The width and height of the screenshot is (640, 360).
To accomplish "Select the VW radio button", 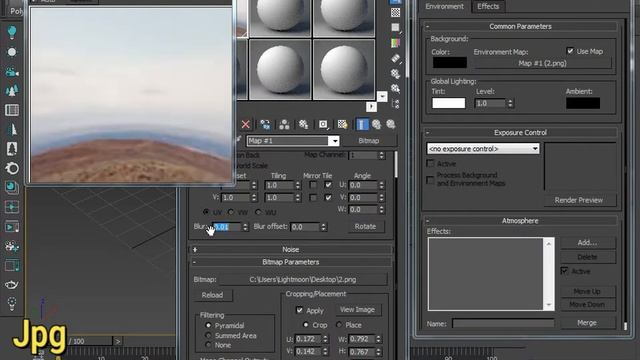I will coord(231,212).
